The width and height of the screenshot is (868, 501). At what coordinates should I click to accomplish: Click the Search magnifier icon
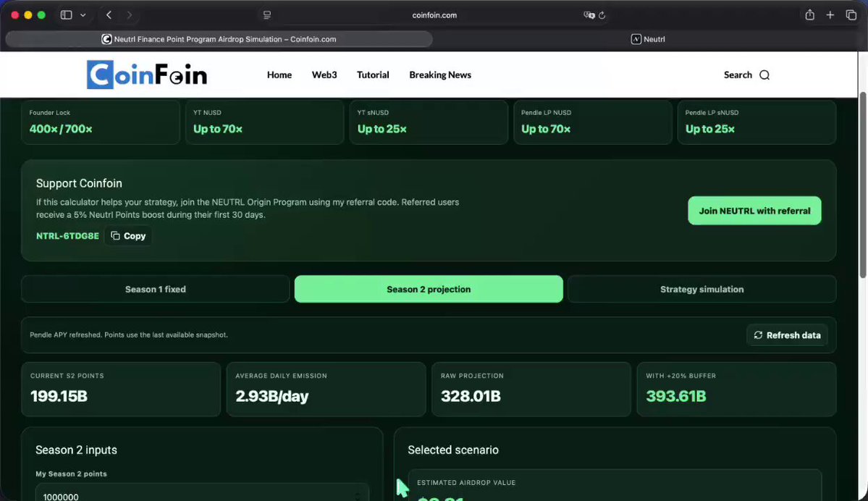point(764,75)
